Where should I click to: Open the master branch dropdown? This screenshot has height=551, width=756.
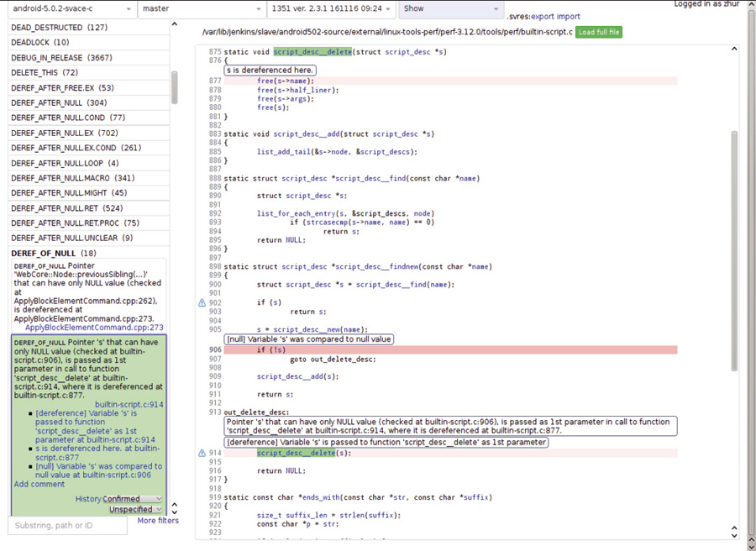coord(200,9)
